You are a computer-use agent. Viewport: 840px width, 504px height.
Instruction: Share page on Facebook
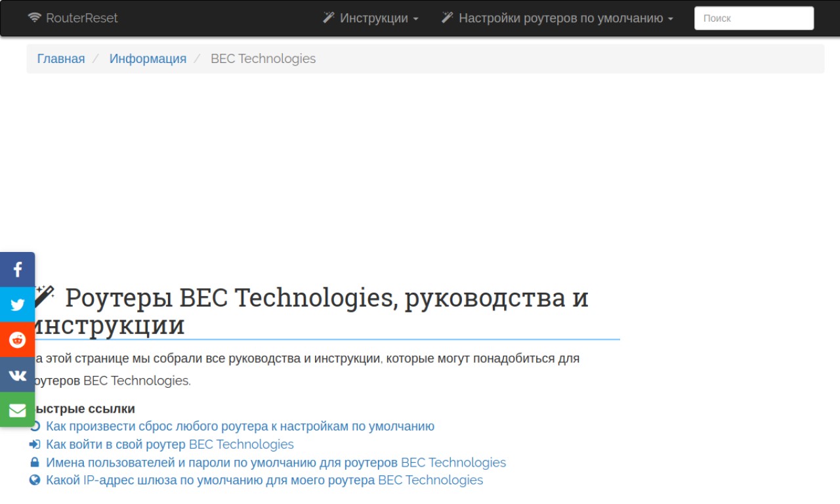[17, 270]
